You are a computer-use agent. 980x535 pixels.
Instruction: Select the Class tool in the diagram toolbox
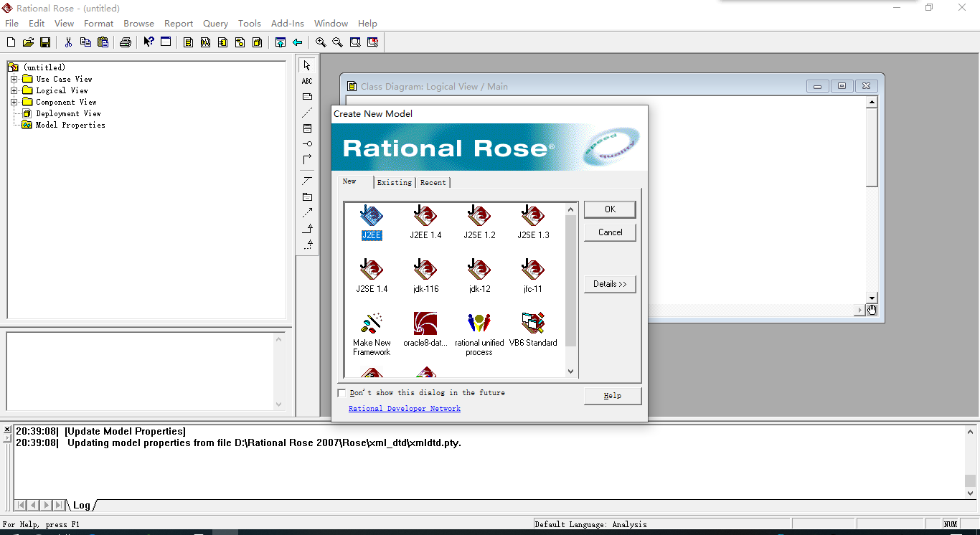(307, 128)
